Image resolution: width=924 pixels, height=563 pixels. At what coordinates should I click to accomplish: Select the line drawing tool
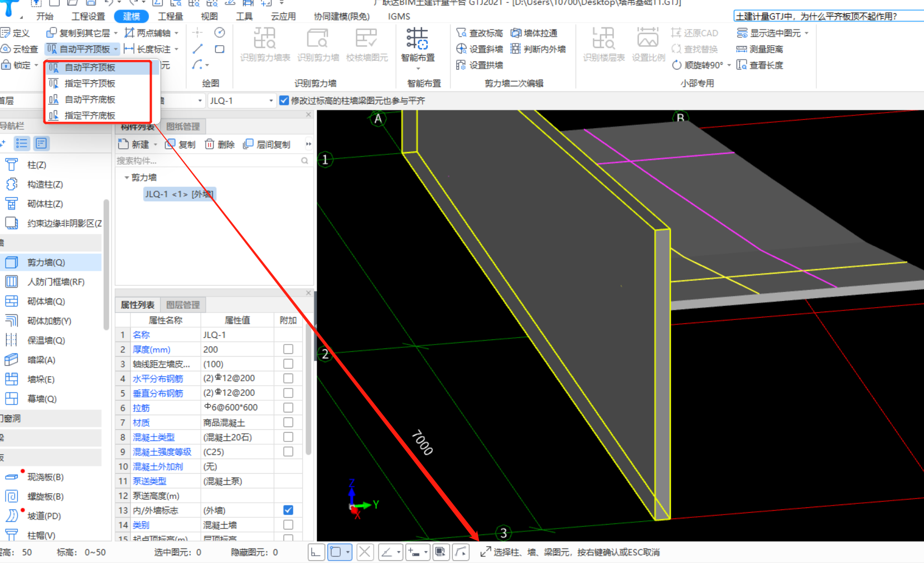[x=197, y=49]
